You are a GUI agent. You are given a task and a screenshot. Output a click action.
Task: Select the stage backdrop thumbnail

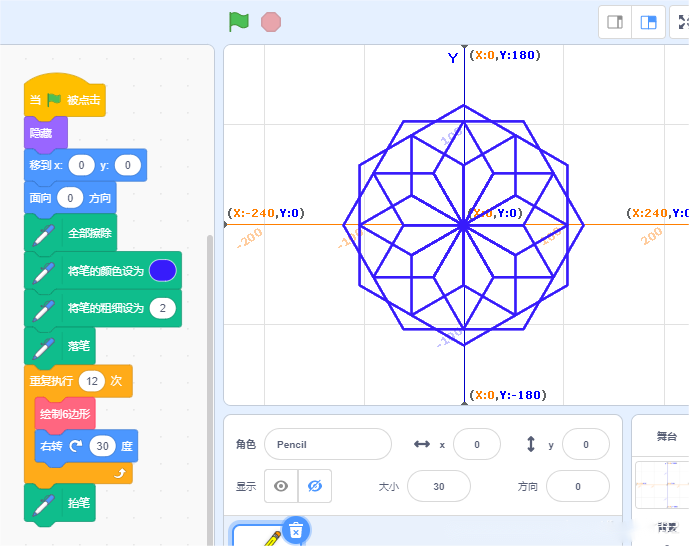[662, 485]
